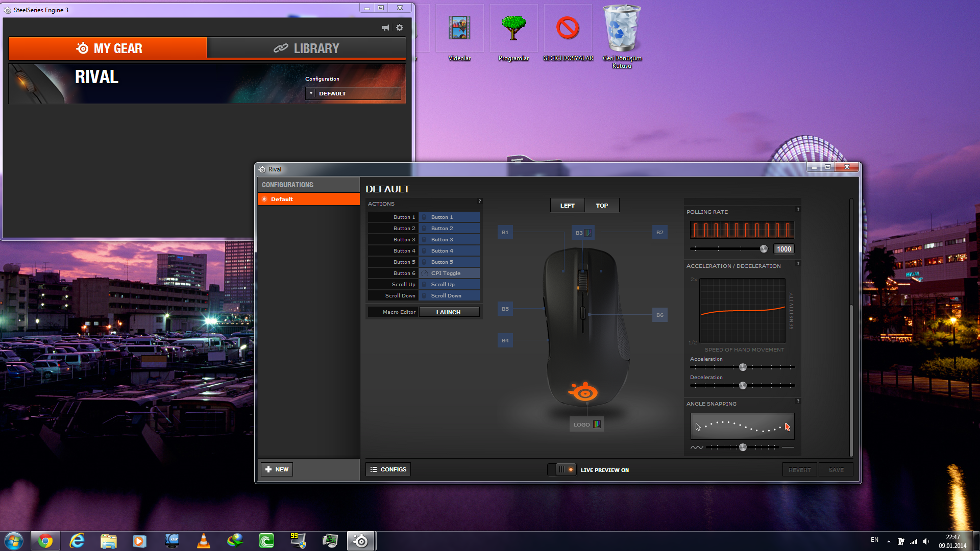
Task: Launch the Macro Editor
Action: click(x=449, y=312)
